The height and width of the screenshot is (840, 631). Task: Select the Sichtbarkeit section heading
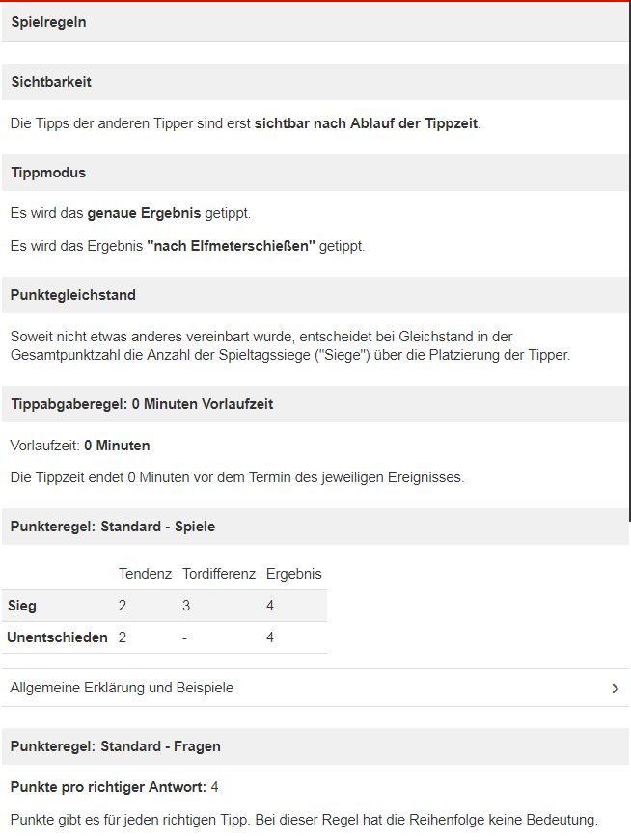tap(51, 82)
